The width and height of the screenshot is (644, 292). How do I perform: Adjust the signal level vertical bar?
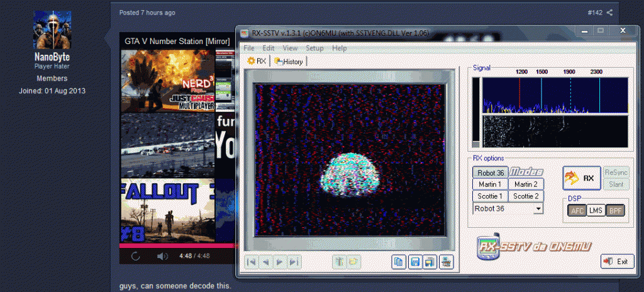tap(475, 112)
